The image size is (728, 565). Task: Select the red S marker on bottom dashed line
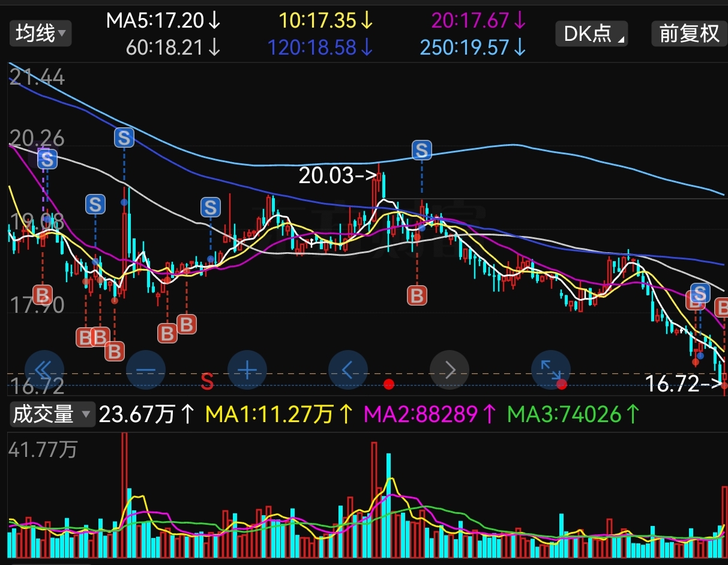click(207, 381)
